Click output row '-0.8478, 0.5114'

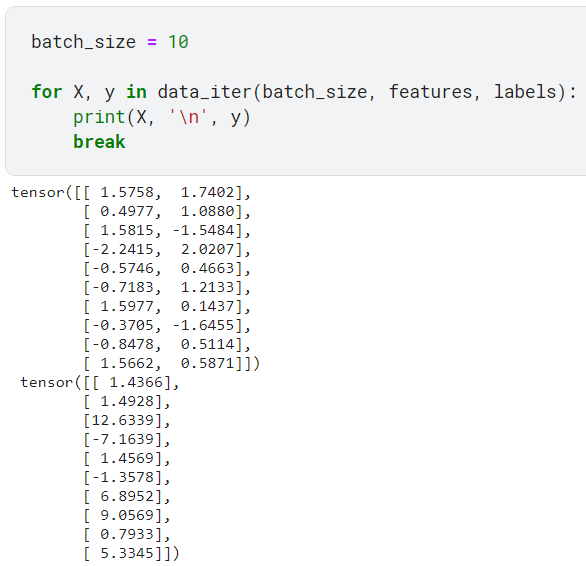167,344
